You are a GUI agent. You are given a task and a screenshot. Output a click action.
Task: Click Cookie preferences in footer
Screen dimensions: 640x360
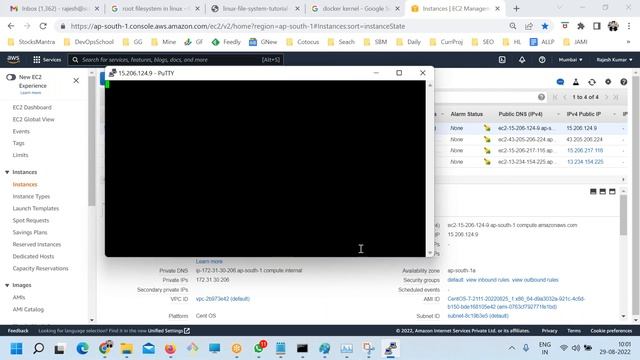tap(611, 331)
